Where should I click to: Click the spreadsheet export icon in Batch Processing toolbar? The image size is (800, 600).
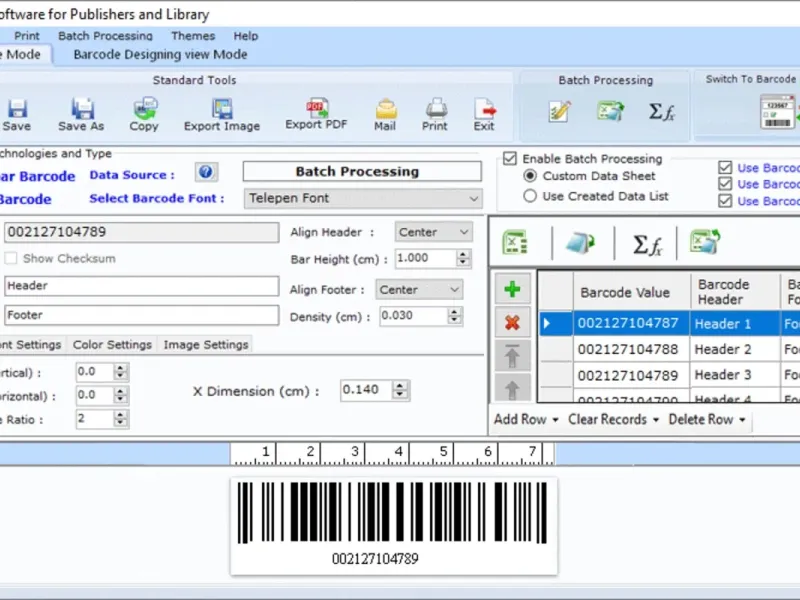(610, 111)
